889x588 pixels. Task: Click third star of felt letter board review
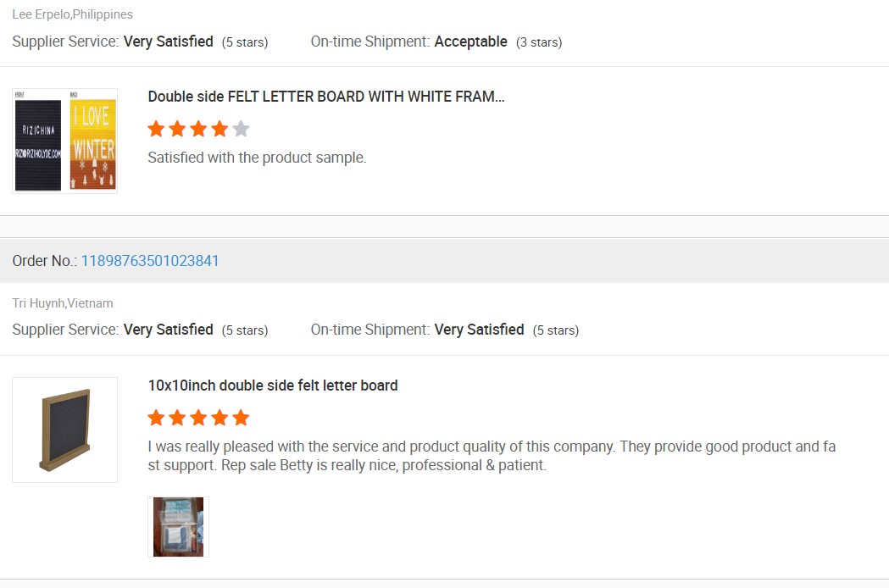[198, 129]
